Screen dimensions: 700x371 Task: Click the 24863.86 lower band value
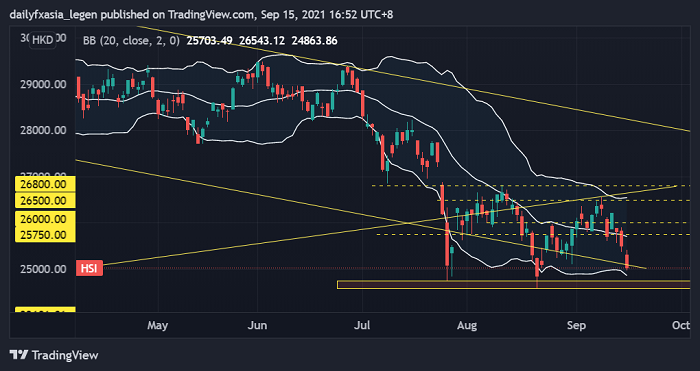coord(314,41)
